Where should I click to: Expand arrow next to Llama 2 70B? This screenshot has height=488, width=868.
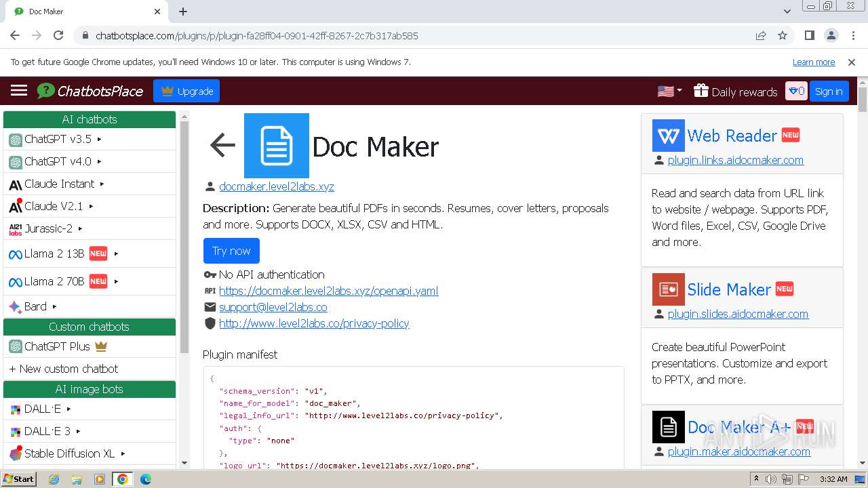point(116,281)
